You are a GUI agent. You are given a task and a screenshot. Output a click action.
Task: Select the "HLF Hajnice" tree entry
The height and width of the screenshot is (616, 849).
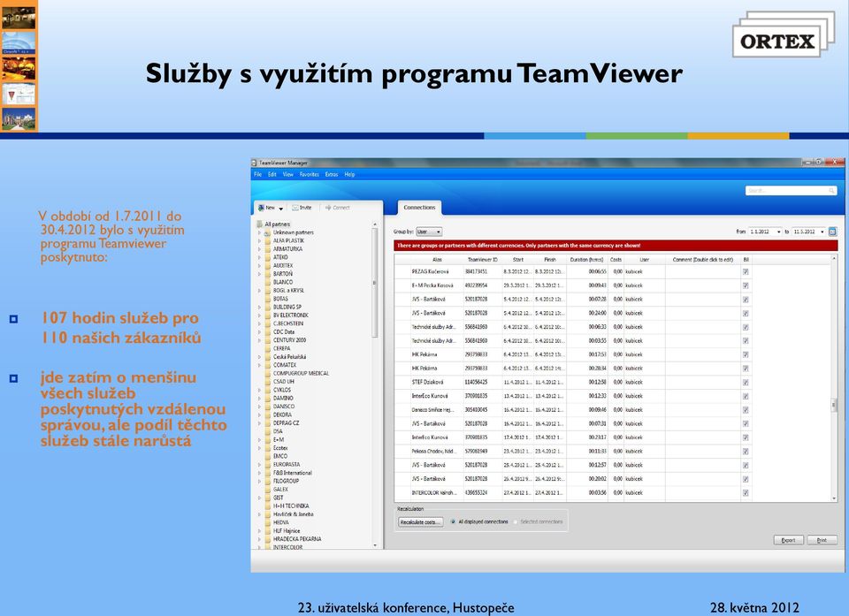pos(287,531)
